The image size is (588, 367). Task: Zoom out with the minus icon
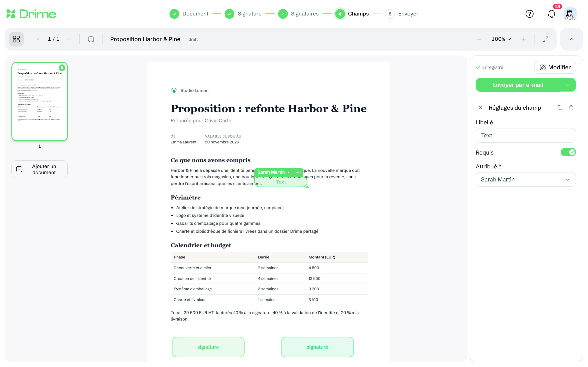[479, 39]
